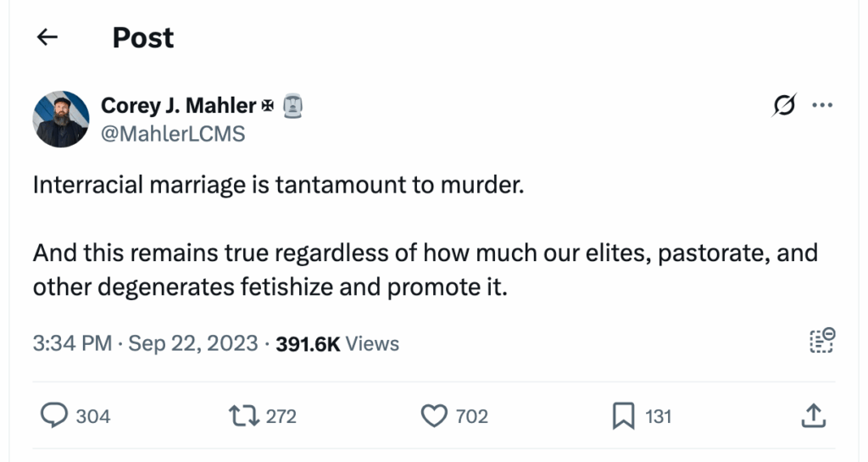Open the three-dot more options menu
This screenshot has height=462, width=868.
tap(822, 105)
